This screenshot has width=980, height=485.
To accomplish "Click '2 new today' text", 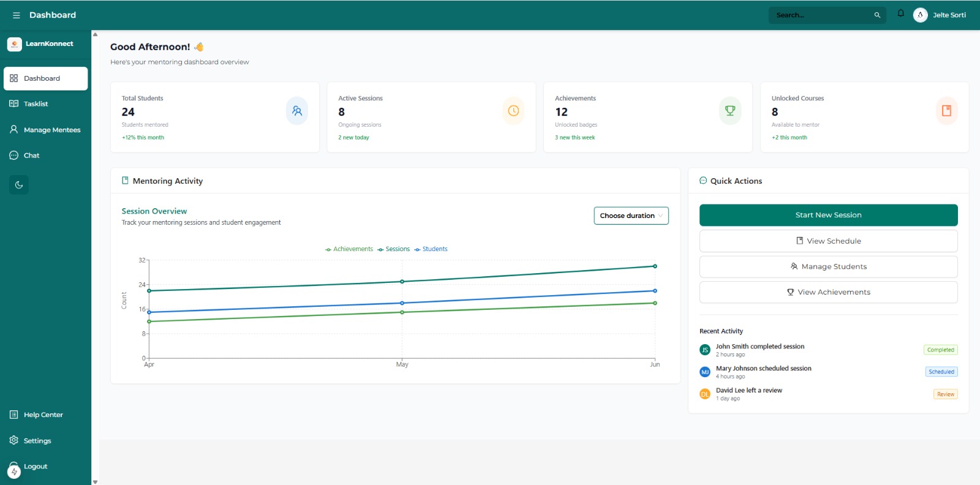I will (x=353, y=138).
